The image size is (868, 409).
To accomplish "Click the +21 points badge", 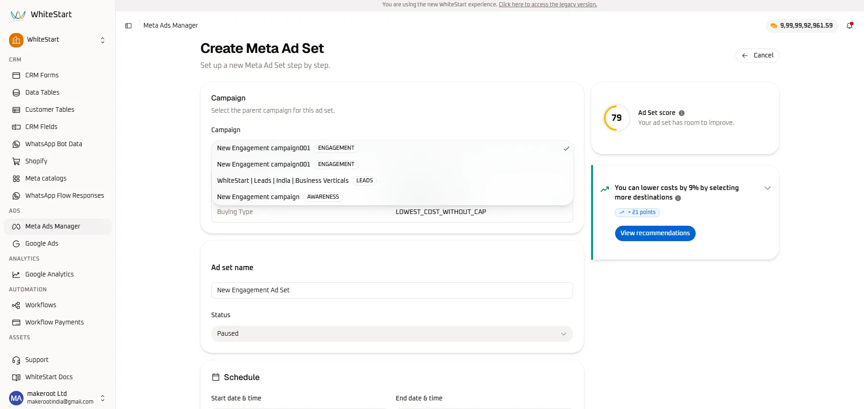I will point(637,213).
